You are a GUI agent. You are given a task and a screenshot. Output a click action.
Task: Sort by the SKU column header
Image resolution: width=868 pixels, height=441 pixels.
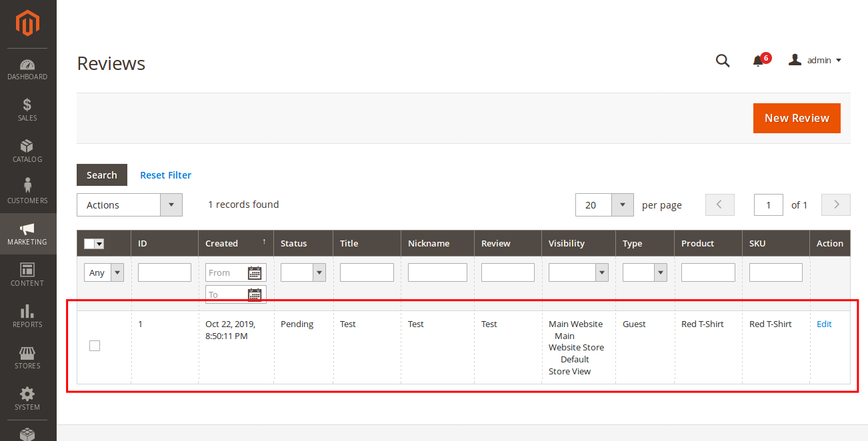776,243
